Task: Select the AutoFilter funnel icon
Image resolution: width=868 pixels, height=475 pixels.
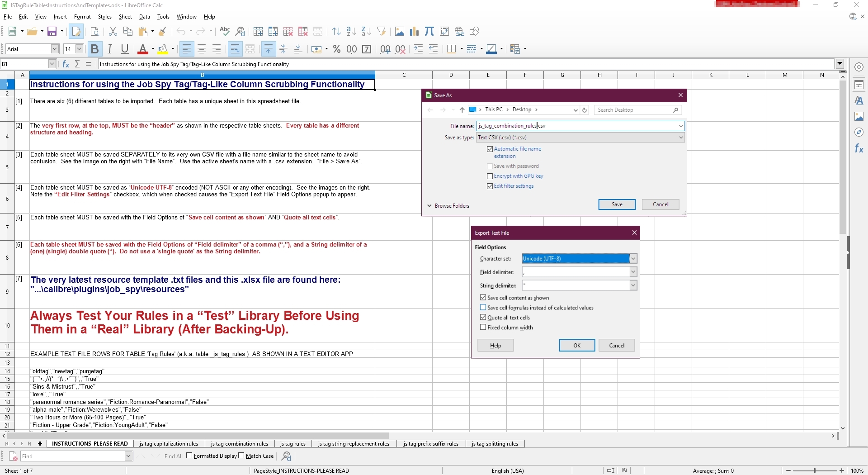Action: point(382,32)
